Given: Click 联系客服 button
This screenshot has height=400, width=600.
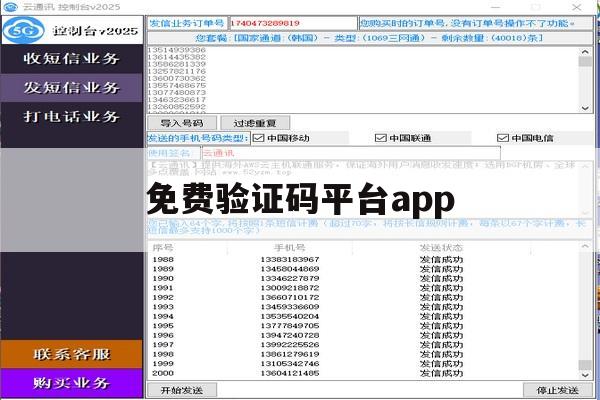Looking at the screenshot, I should pyautogui.click(x=72, y=354).
